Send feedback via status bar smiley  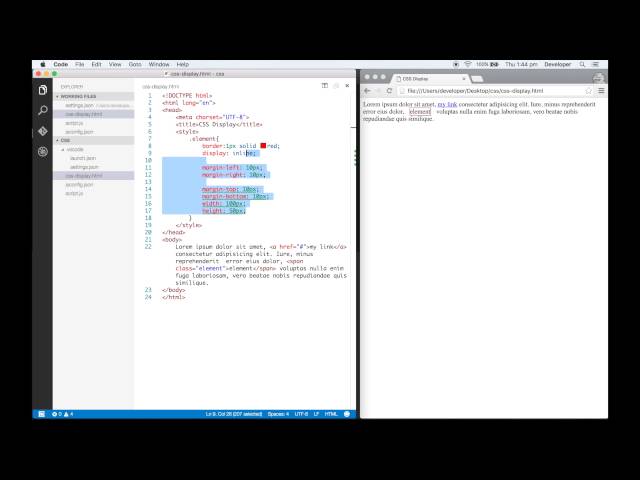coord(347,414)
